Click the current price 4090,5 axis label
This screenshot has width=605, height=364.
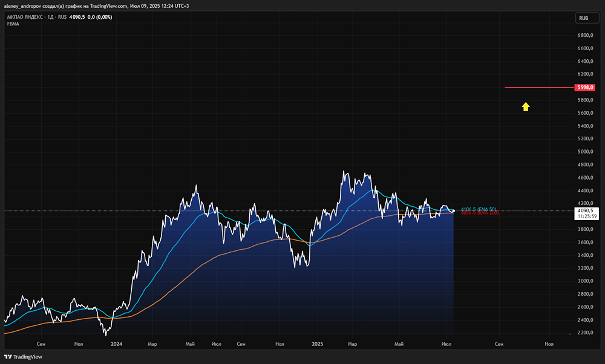[586, 211]
